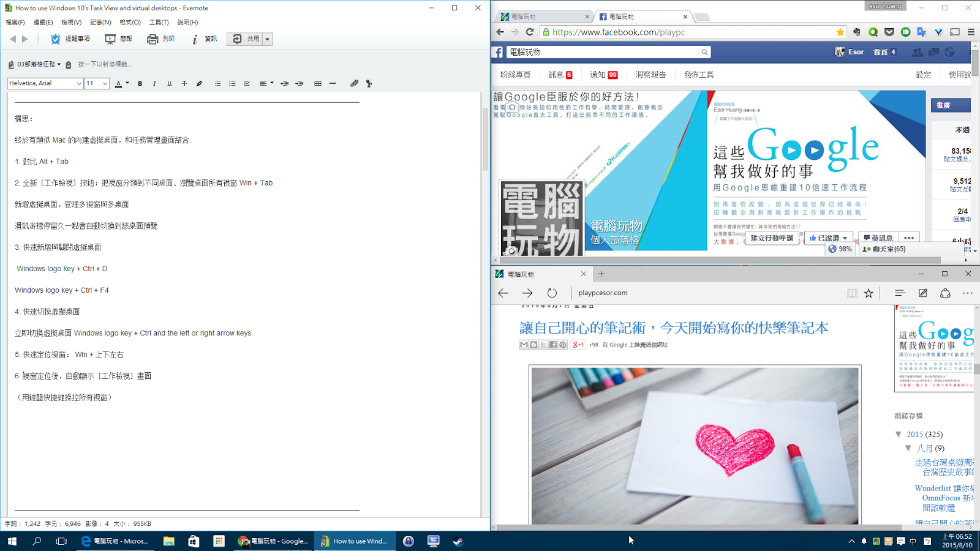
Task: Expand the font color dropdown arrow
Action: coord(127,83)
